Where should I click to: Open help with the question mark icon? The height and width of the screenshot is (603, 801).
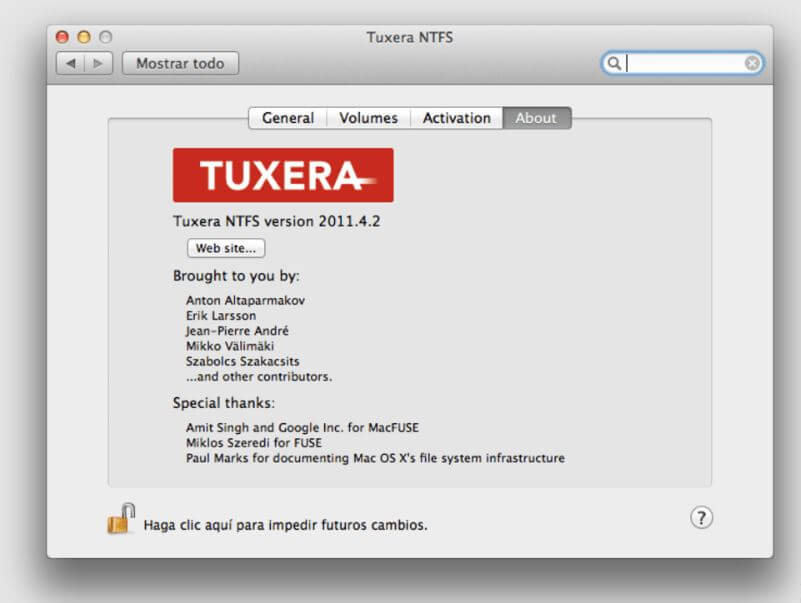tap(701, 518)
